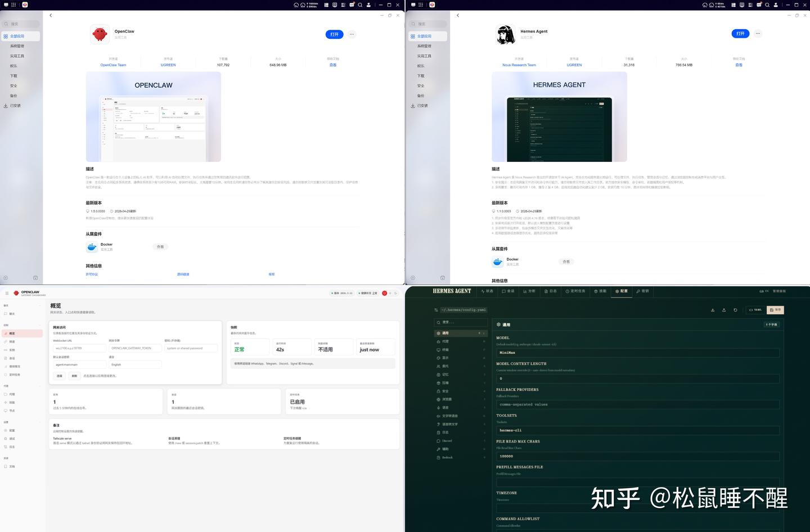Open the 语言 dropdown showing English in the OpenClaw dashboard
810x532 pixels.
point(135,364)
